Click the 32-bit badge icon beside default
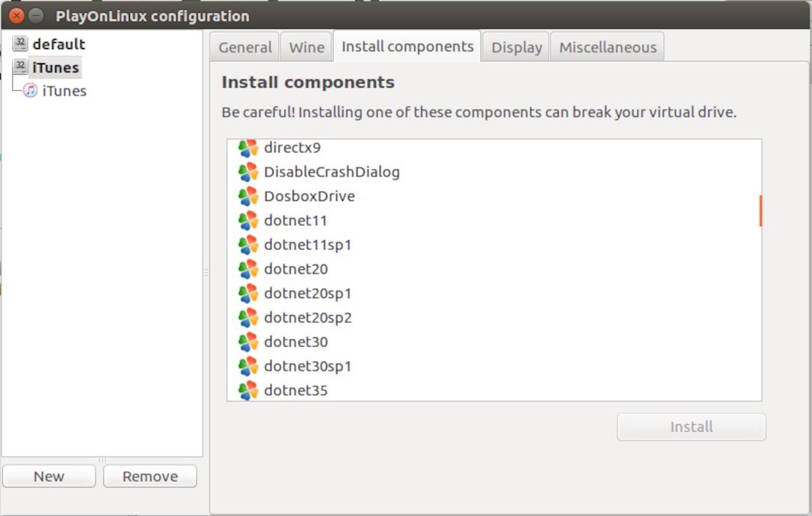Screen dimensions: 812x516 pyautogui.click(x=19, y=42)
